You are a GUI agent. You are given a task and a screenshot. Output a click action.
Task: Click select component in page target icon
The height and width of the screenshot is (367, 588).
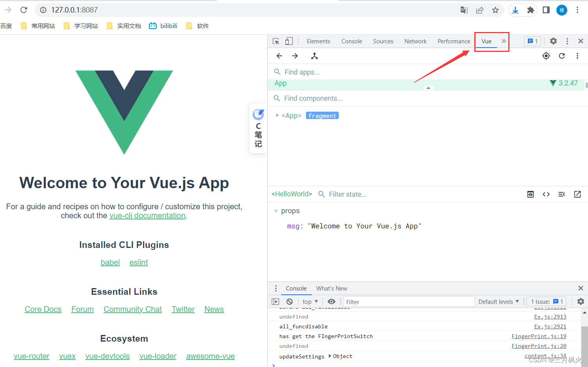(546, 56)
